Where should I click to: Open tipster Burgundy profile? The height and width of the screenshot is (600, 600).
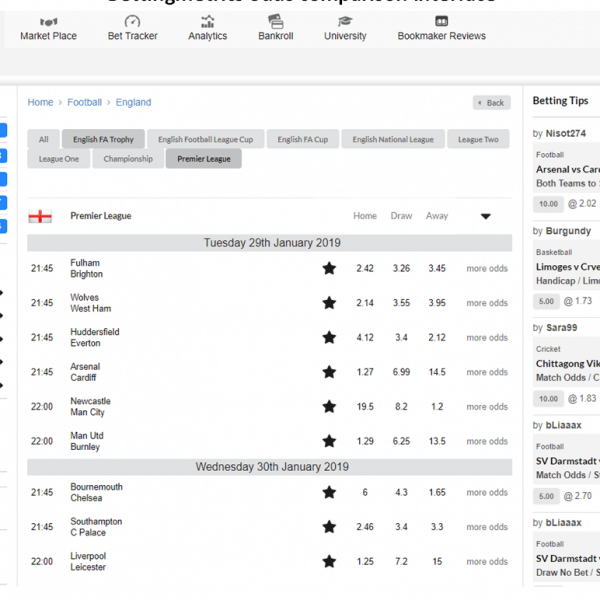click(x=568, y=231)
